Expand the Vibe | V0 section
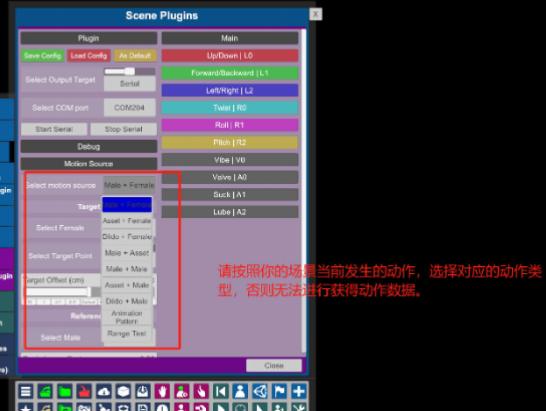The height and width of the screenshot is (411, 546). 230,160
